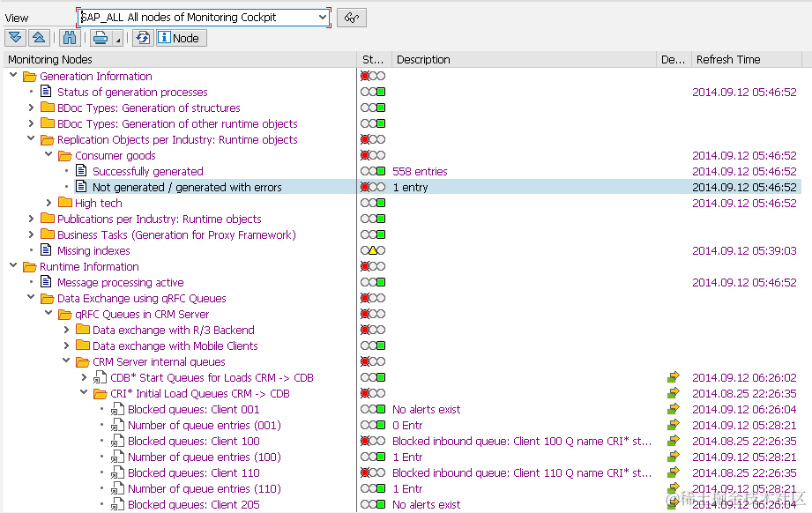
Task: Collapse CRI* Initial Load Queues node
Action: click(84, 392)
